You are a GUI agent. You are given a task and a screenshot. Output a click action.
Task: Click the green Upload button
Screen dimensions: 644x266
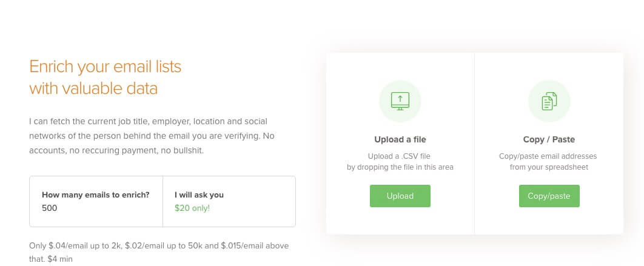[400, 196]
